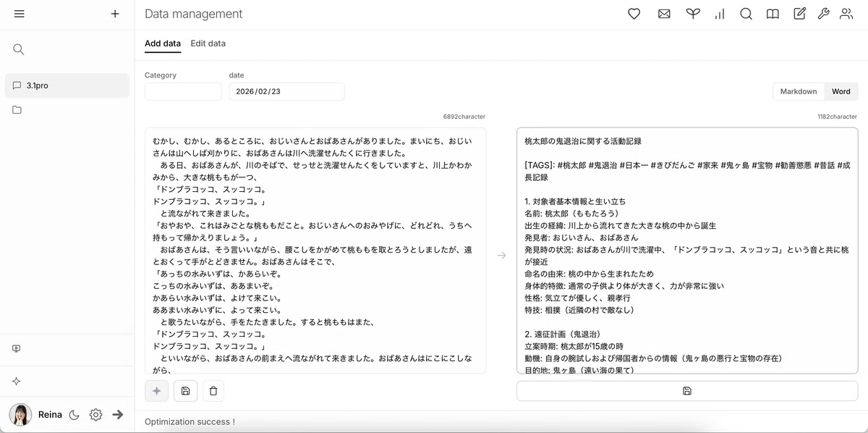Click the Data management page title

(194, 14)
